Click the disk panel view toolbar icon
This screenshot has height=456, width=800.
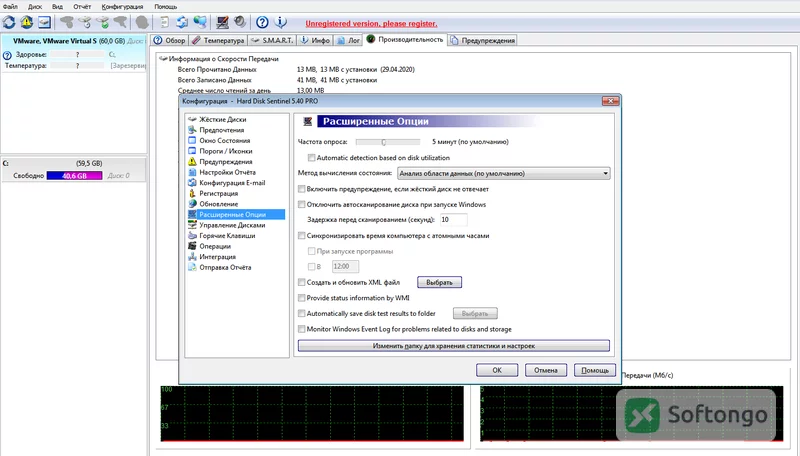click(x=44, y=22)
